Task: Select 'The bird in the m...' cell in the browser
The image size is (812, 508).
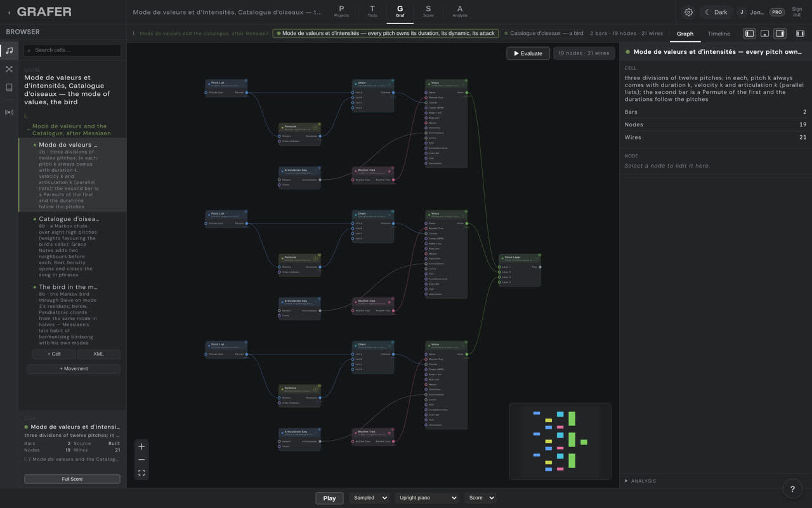Action: pyautogui.click(x=72, y=315)
